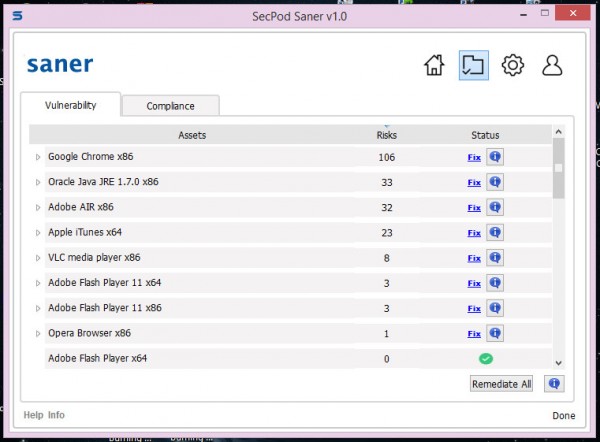Viewport: 600px width, 442px height.
Task: Show info for VLC media player x86
Action: (495, 258)
